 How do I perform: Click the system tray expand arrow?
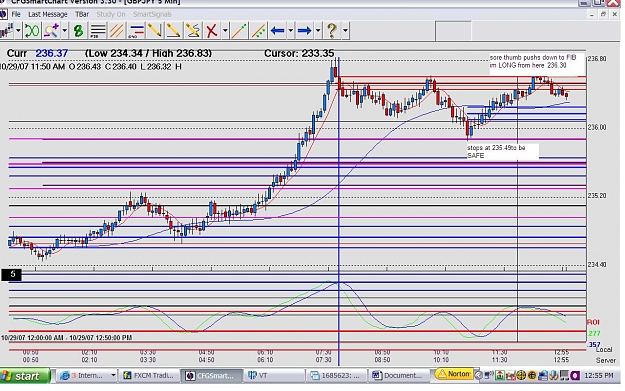tap(478, 375)
